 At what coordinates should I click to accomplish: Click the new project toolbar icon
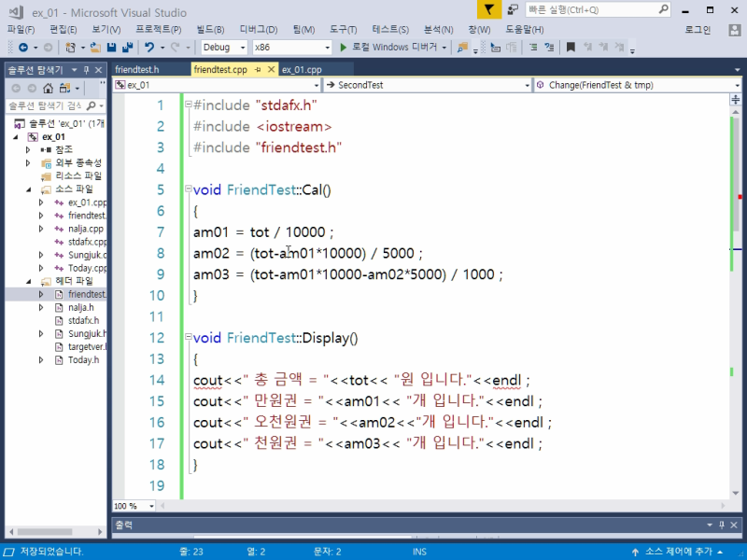(71, 48)
